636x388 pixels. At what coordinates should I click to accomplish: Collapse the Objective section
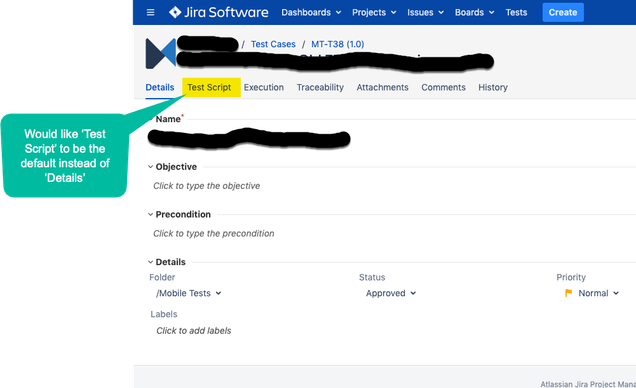[150, 167]
